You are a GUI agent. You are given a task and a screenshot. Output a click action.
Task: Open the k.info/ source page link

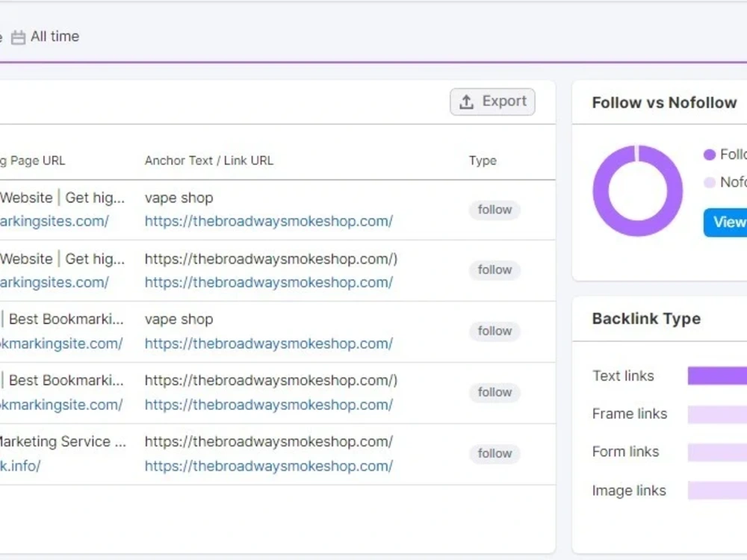[20, 466]
